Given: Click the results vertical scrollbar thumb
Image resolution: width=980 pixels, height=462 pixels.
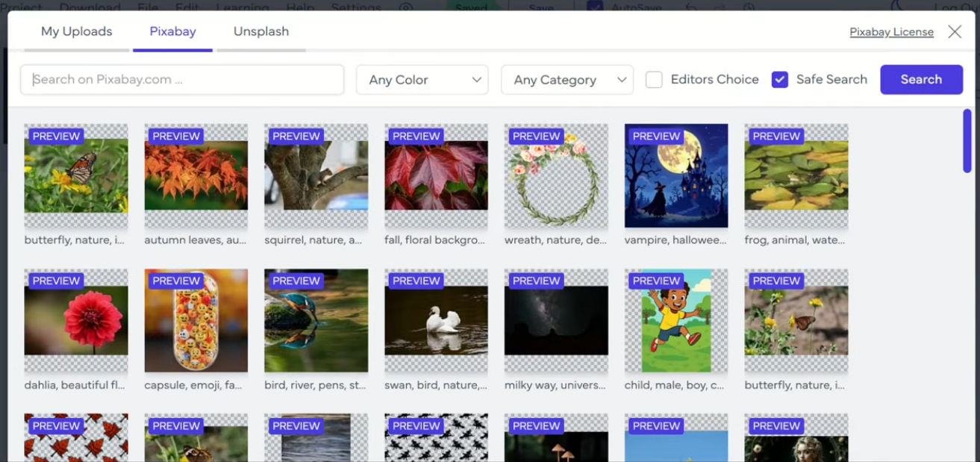Looking at the screenshot, I should [x=967, y=141].
